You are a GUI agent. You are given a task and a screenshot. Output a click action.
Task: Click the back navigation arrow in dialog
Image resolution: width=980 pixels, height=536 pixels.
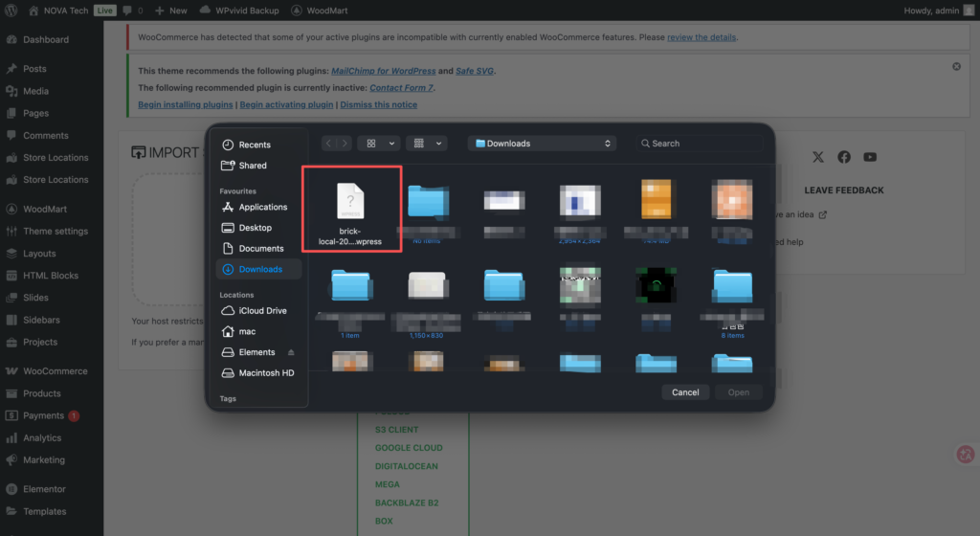(x=329, y=143)
